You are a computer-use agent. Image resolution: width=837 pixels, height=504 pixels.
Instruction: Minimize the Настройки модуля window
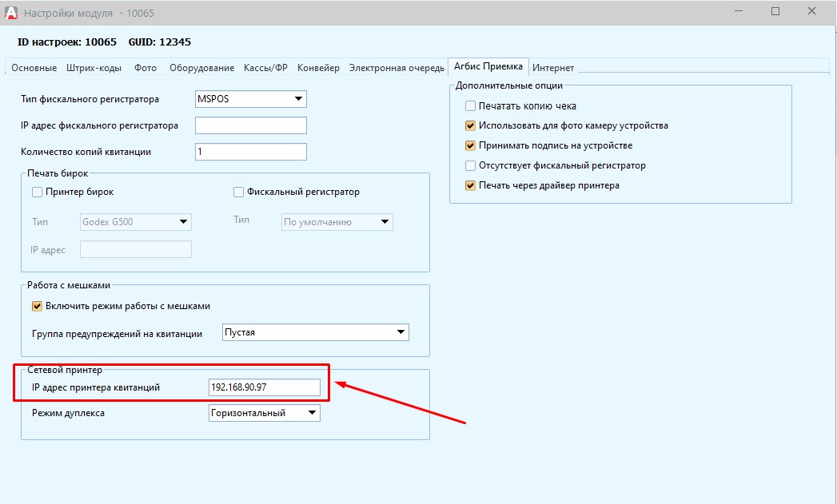click(739, 11)
